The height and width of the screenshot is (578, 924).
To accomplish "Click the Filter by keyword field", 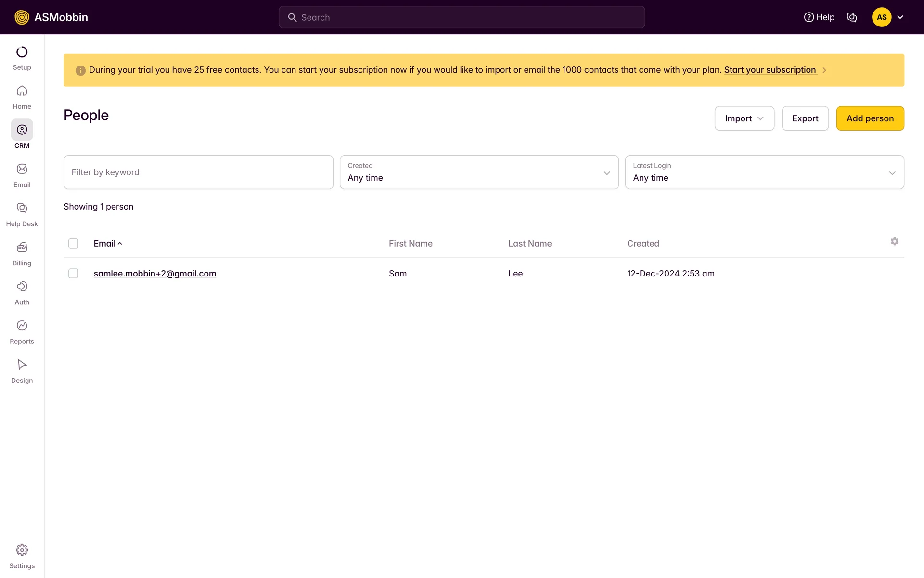I will (x=198, y=172).
